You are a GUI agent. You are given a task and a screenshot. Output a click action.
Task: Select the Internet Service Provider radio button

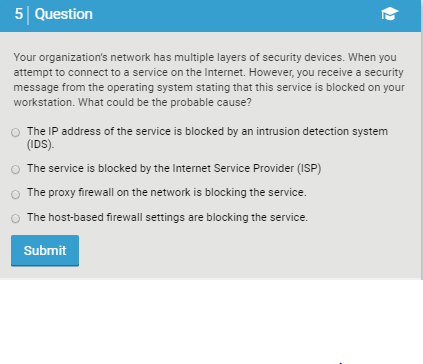click(x=15, y=170)
